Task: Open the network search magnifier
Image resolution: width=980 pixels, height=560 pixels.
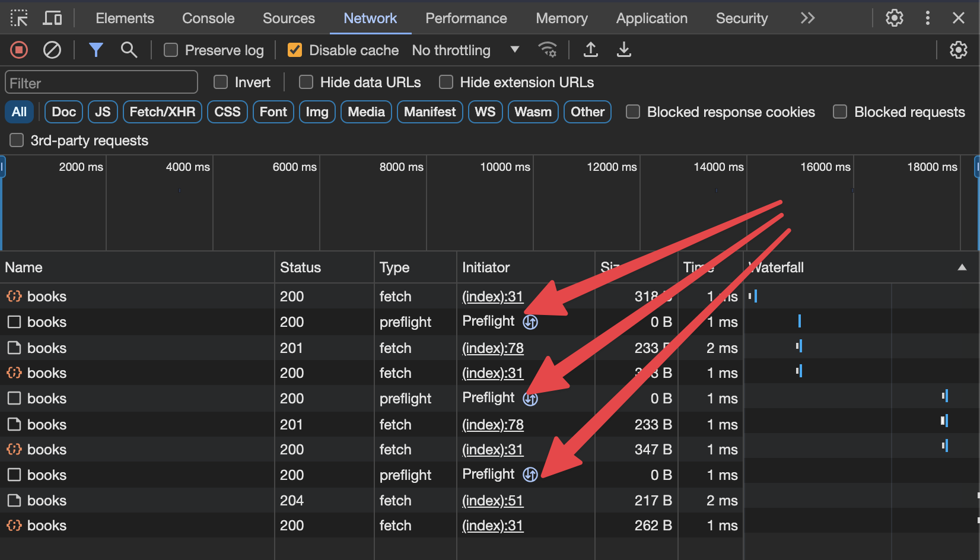Action: point(129,50)
